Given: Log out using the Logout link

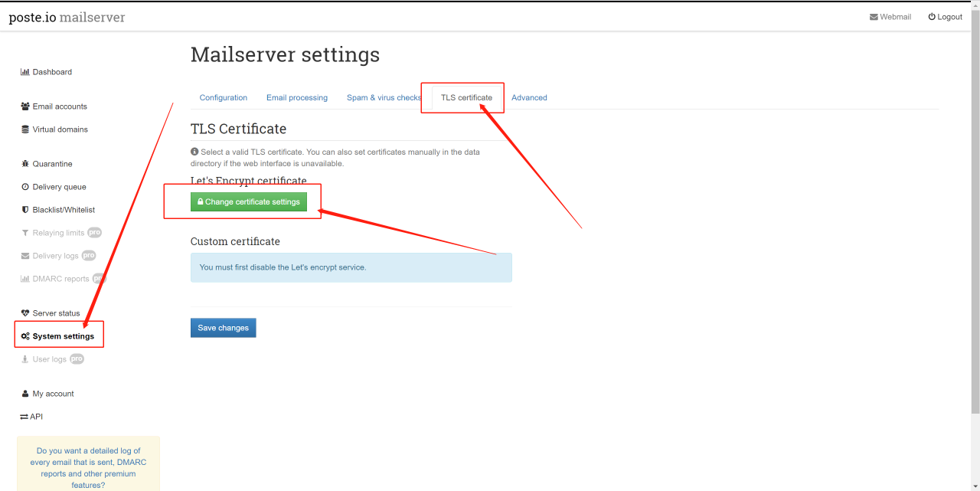Looking at the screenshot, I should point(945,17).
